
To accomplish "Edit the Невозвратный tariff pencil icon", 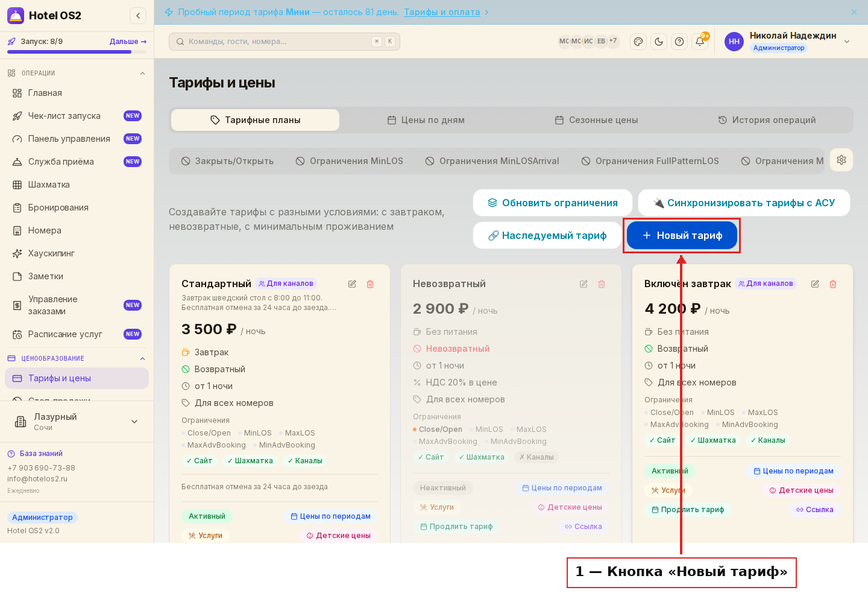I will (583, 284).
